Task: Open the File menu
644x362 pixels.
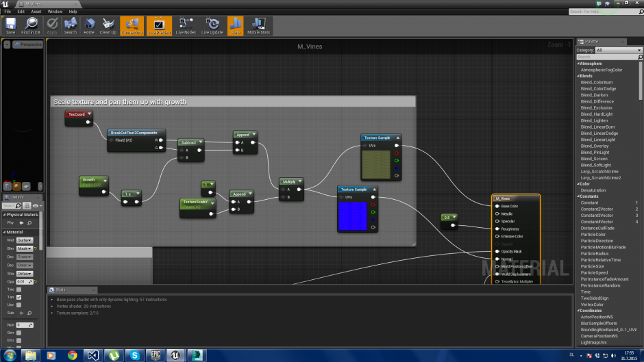Action: coord(8,12)
